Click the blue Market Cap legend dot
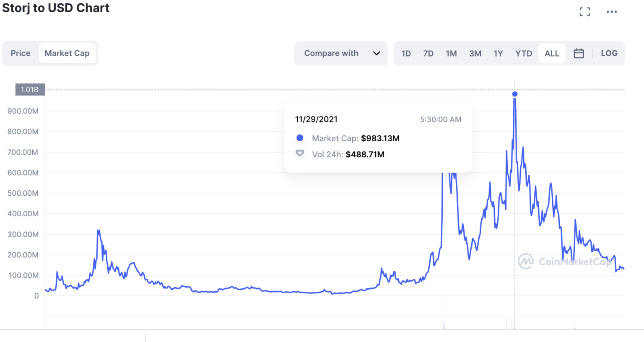This screenshot has width=644, height=342. tap(300, 138)
